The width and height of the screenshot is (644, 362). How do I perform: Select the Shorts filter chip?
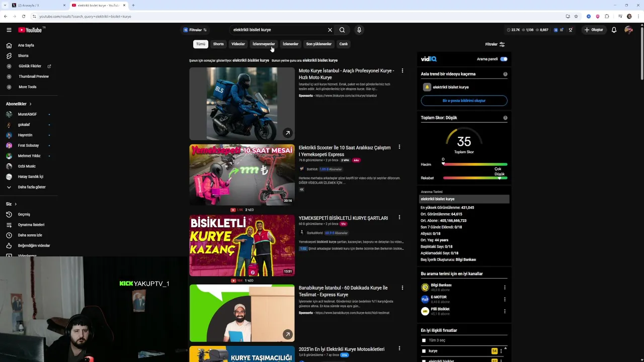coord(218,44)
